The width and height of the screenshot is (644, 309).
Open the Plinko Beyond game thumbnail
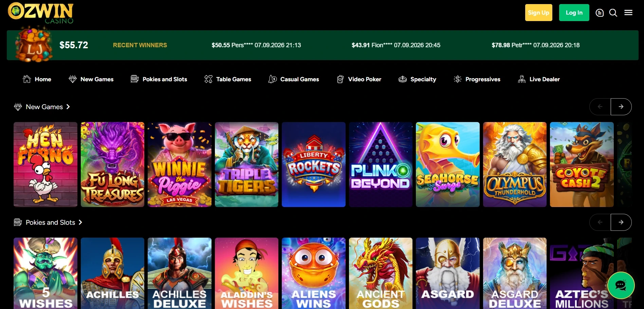pos(381,165)
